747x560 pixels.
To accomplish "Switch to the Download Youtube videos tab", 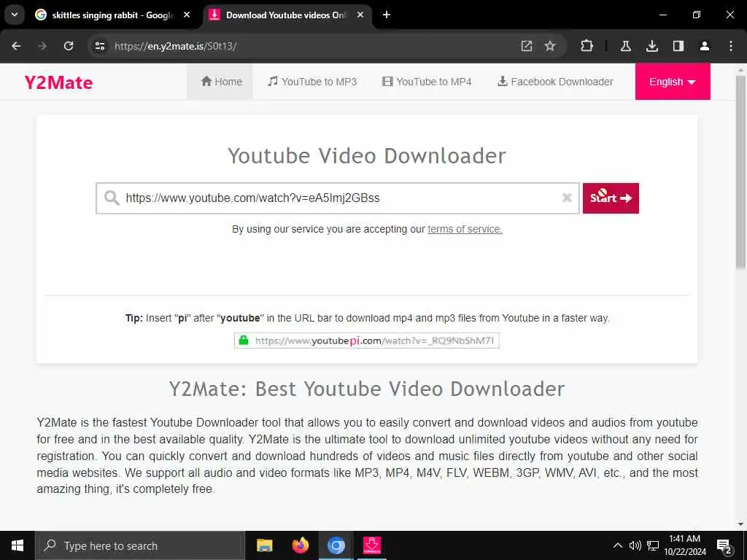I will (x=287, y=15).
